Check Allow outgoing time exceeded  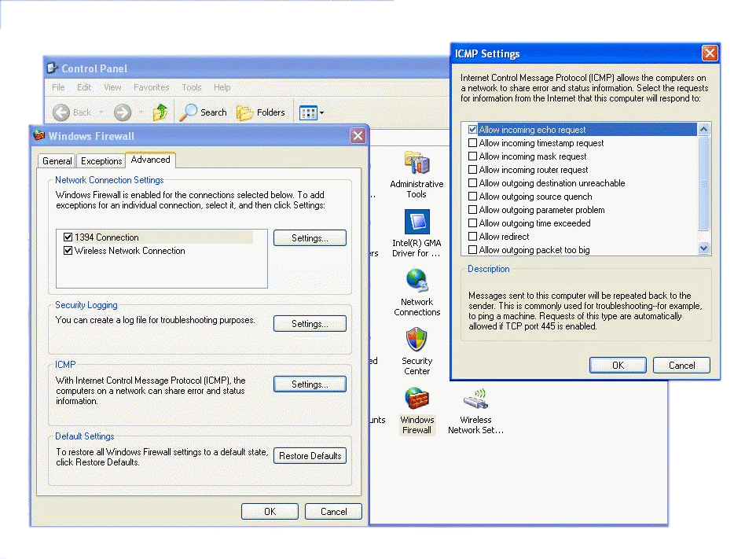pyautogui.click(x=472, y=223)
